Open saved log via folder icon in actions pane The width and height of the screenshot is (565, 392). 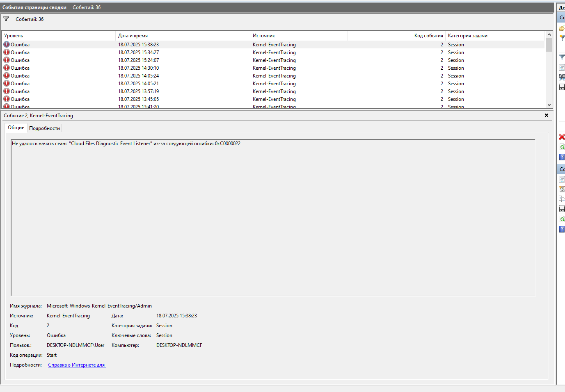(x=562, y=28)
